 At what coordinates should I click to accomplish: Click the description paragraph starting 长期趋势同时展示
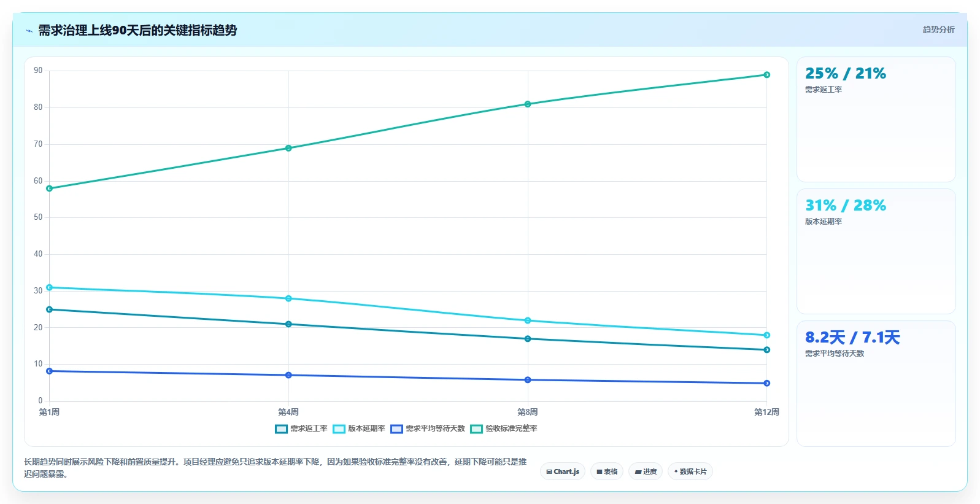coord(276,468)
